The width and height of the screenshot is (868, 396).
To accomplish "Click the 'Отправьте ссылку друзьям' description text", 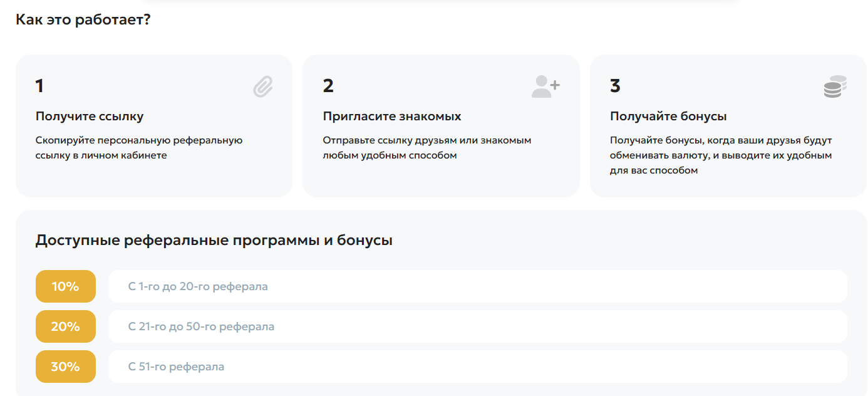I will click(x=426, y=148).
